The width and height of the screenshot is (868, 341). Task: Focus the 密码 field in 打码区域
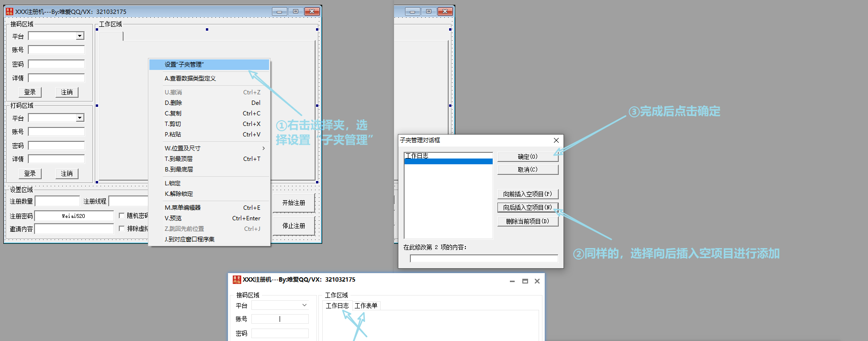point(56,146)
